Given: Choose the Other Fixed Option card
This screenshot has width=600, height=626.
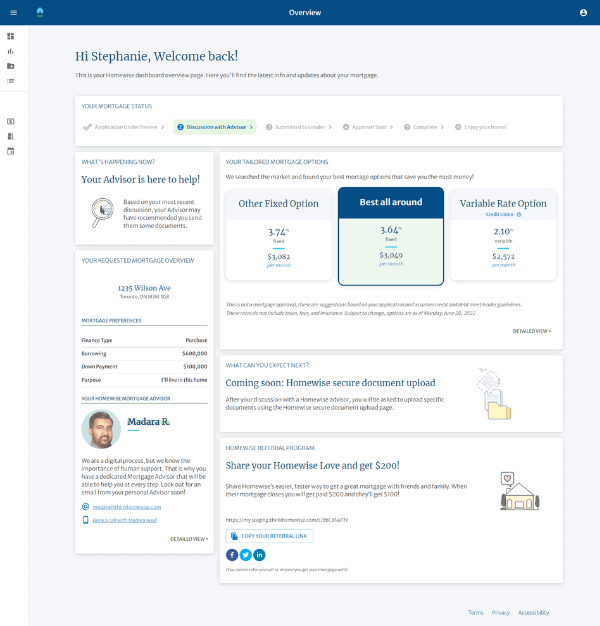Looking at the screenshot, I should 278,234.
